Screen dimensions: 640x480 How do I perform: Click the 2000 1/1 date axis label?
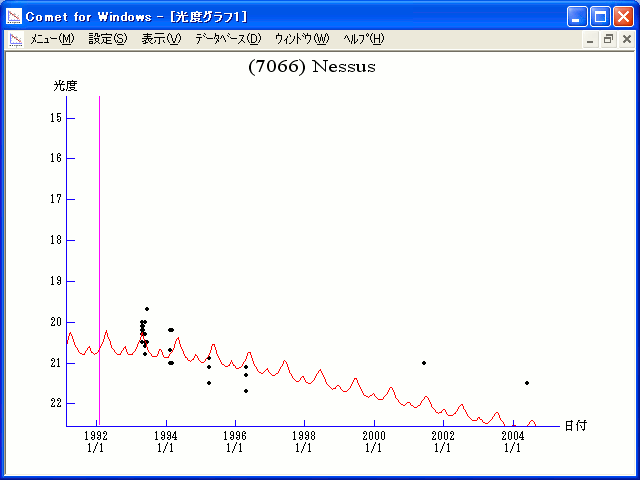point(373,442)
